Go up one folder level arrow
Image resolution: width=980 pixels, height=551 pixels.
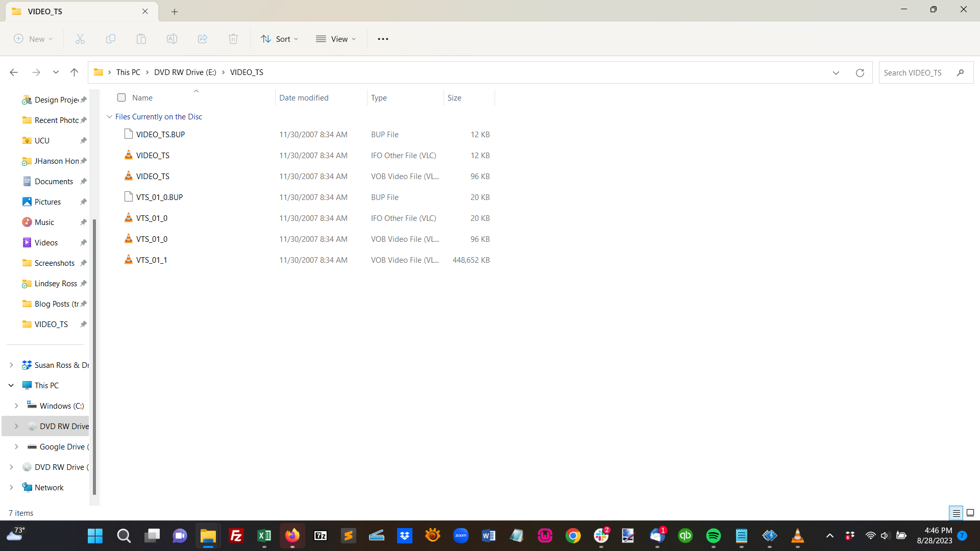tap(74, 72)
